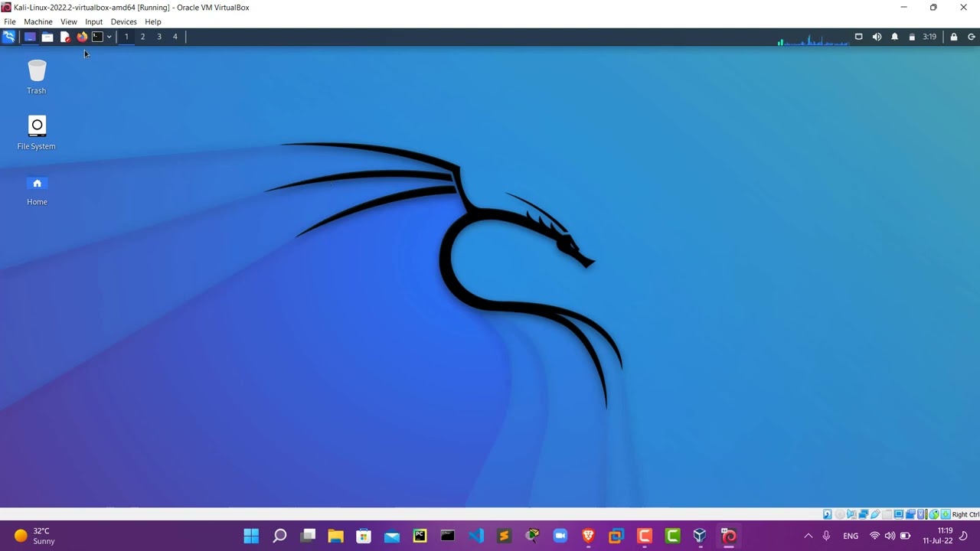Select the Trash desktop icon

pos(37,77)
